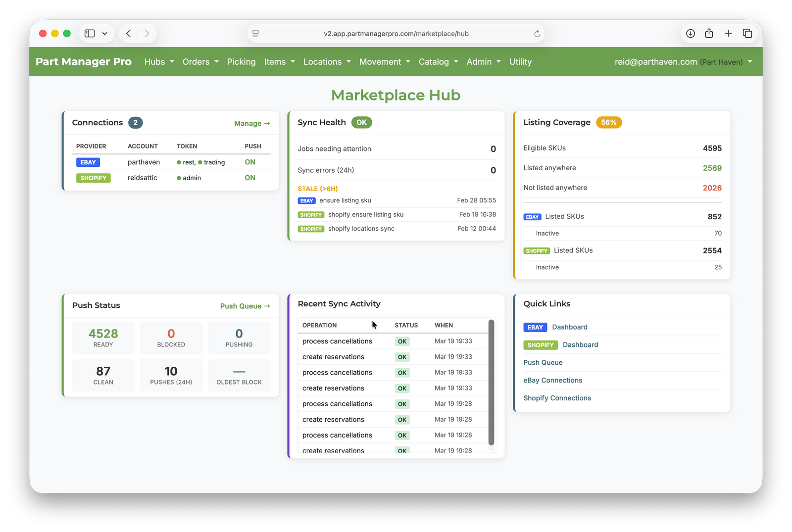
Task: Add a new tab with the plus icon
Action: click(x=728, y=33)
